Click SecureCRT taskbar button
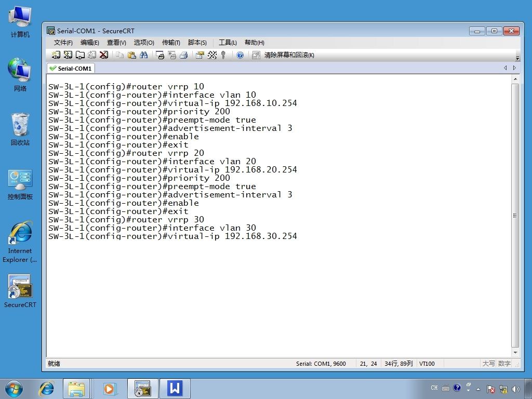The image size is (532, 399). click(142, 389)
